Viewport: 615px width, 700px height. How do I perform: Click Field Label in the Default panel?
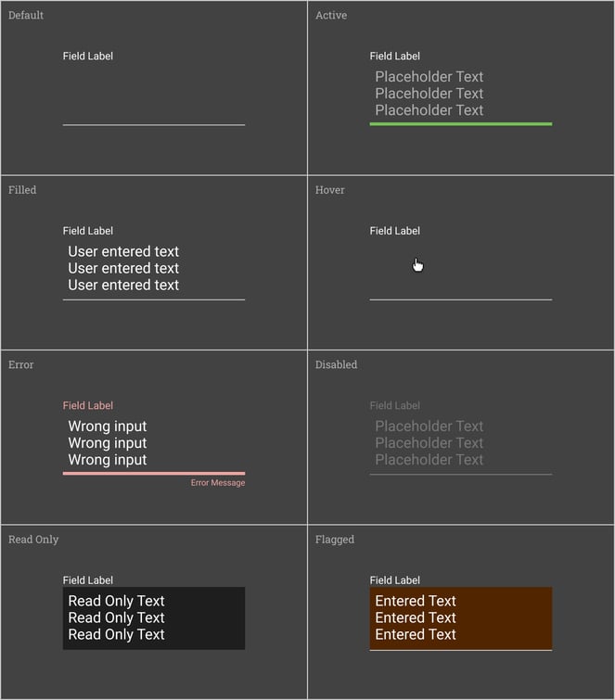pyautogui.click(x=88, y=57)
